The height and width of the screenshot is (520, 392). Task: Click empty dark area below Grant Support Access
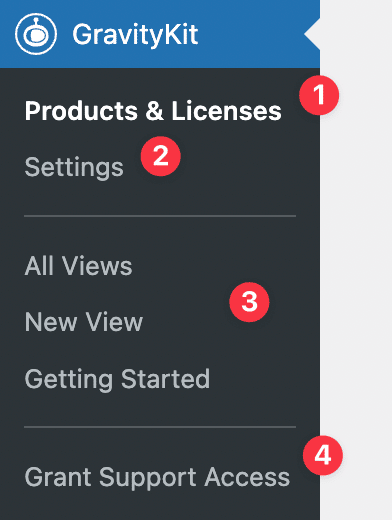pyautogui.click(x=160, y=507)
